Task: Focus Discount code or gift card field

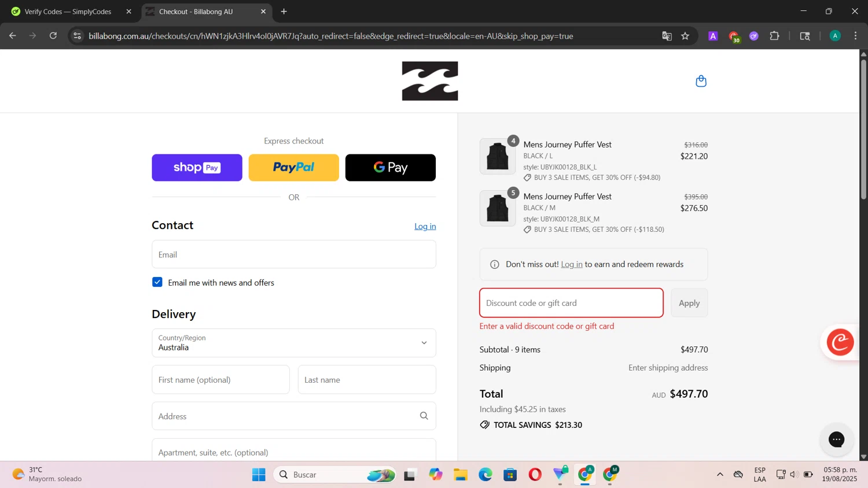Action: pyautogui.click(x=571, y=303)
